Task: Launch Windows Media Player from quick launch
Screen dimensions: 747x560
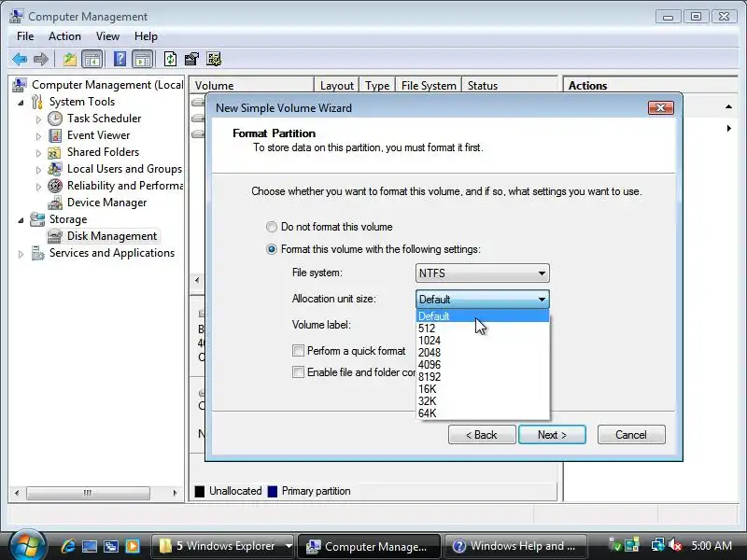Action: 132,546
